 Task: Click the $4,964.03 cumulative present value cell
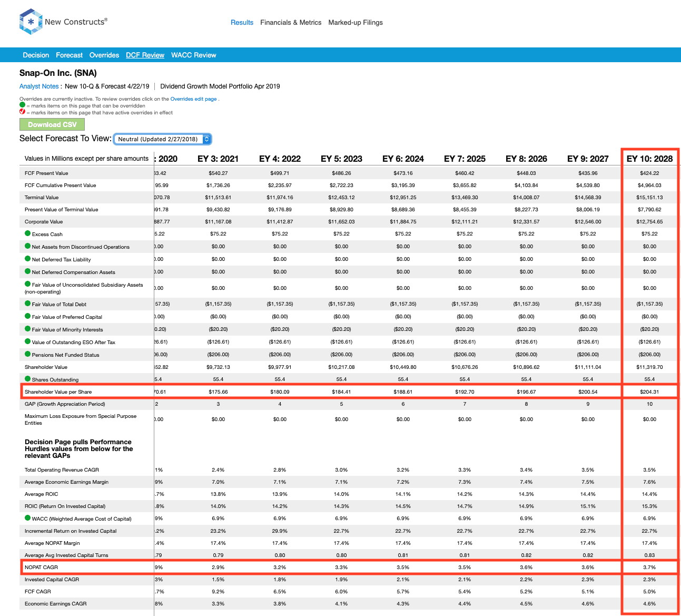649,185
